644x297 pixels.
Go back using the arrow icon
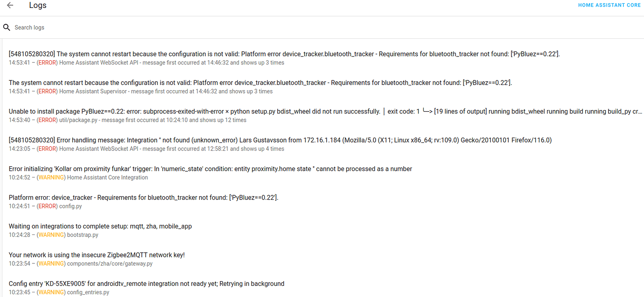[x=10, y=6]
